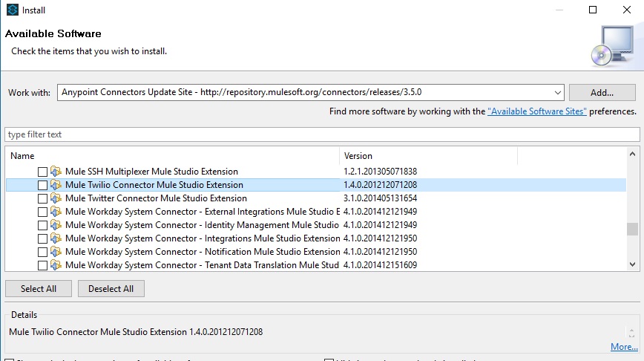Click the Install window app icon
The height and width of the screenshot is (361, 644).
13,10
